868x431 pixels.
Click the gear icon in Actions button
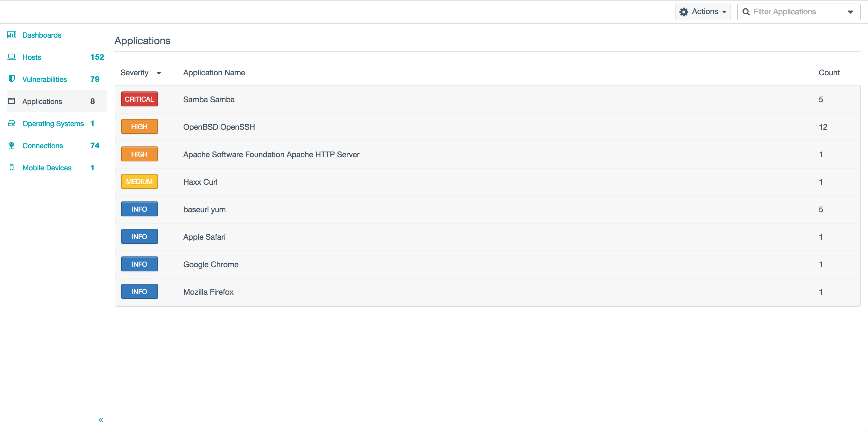684,12
